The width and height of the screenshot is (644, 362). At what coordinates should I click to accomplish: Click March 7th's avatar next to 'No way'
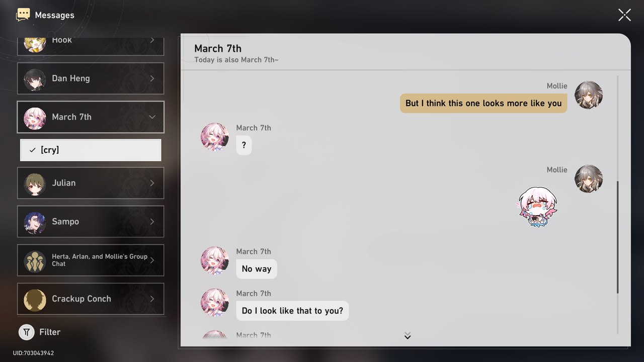[215, 260]
